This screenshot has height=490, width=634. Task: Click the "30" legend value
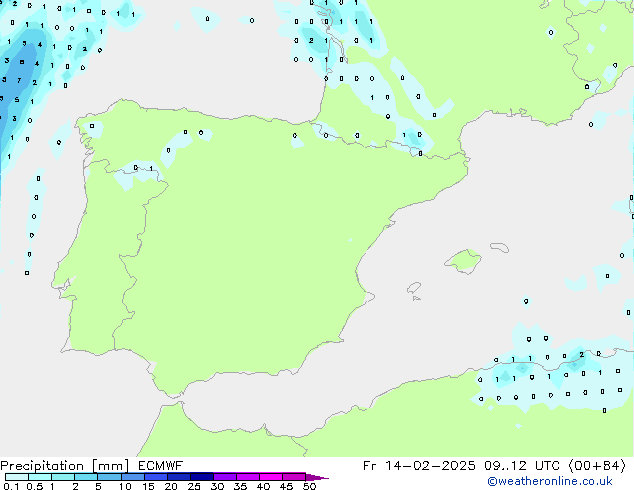[217, 486]
